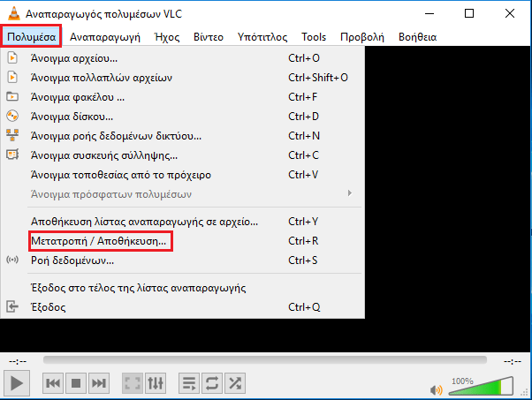Open the Πολυμέσα menu

point(31,36)
